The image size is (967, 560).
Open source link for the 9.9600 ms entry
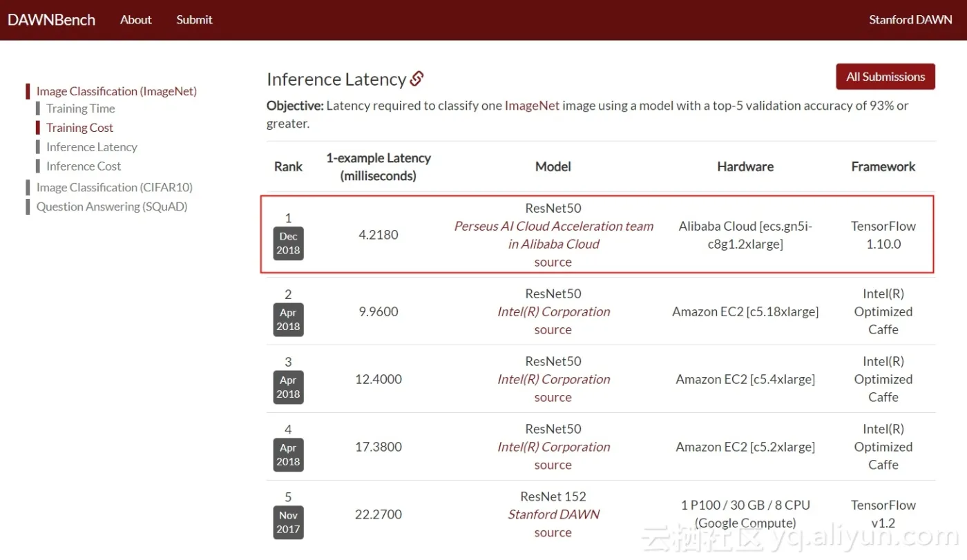pyautogui.click(x=553, y=329)
